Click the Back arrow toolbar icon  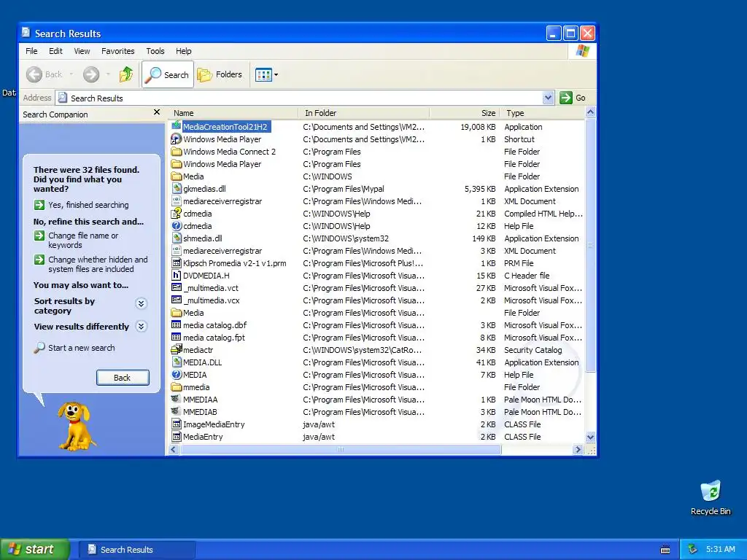tap(34, 74)
